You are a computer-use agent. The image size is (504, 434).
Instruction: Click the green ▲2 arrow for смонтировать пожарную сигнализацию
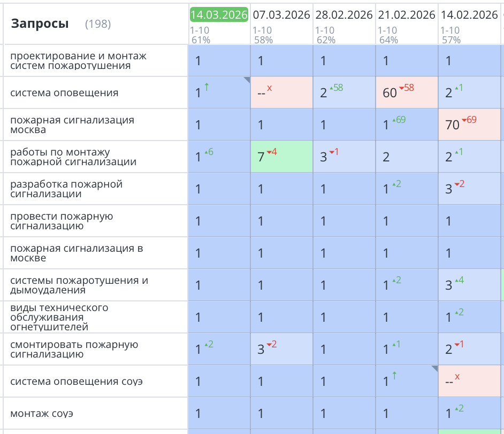(208, 345)
